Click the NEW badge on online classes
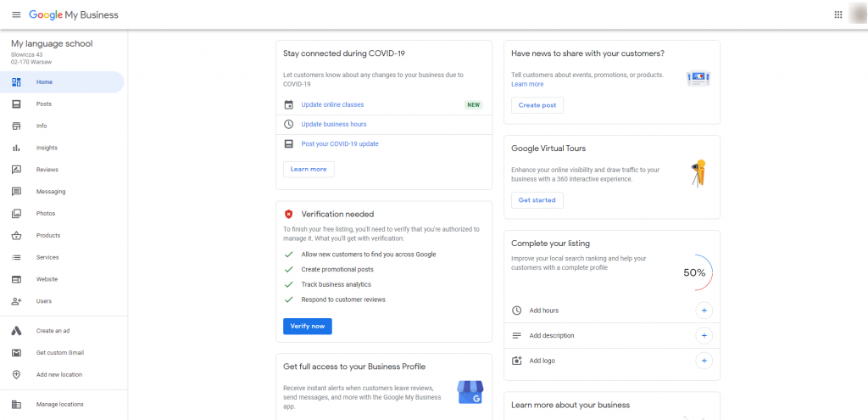 coord(473,104)
